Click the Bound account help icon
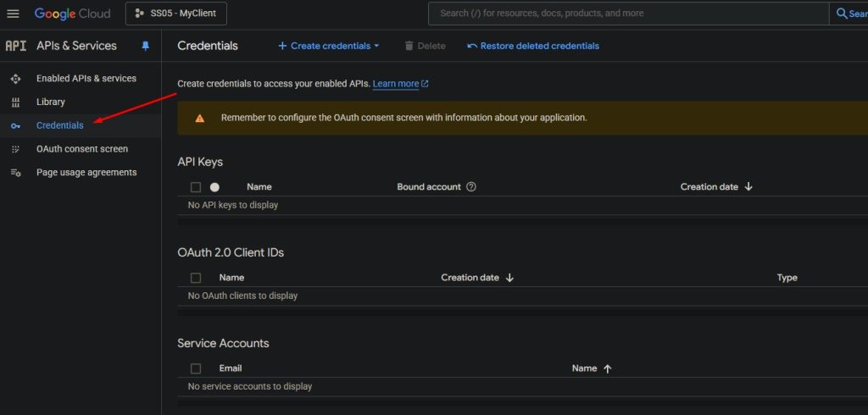This screenshot has height=415, width=868. (x=471, y=186)
